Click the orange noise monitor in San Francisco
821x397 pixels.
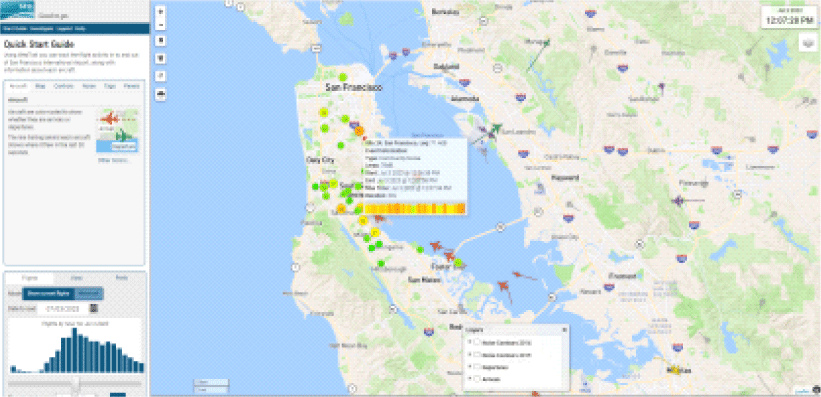(x=359, y=131)
